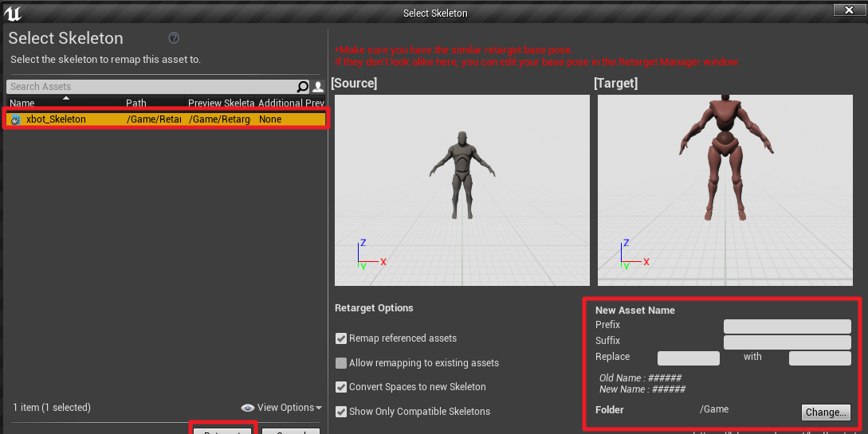Image resolution: width=868 pixels, height=434 pixels.
Task: Select the xbot_Skeleton row
Action: tap(166, 119)
